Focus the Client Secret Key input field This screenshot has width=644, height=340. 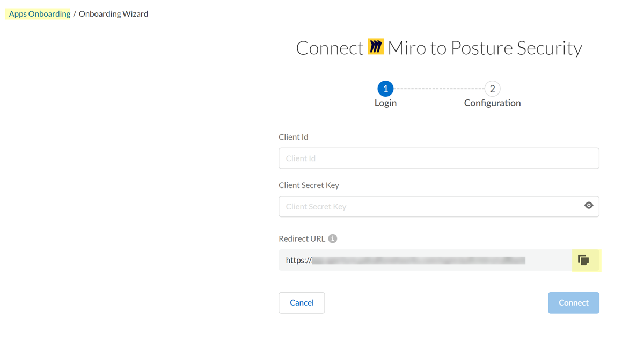pos(429,206)
